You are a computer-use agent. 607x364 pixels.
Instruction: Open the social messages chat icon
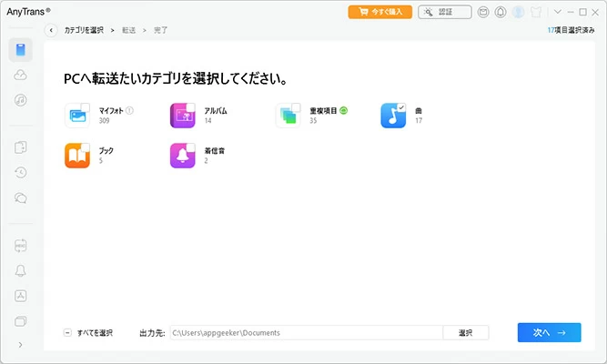coord(20,197)
